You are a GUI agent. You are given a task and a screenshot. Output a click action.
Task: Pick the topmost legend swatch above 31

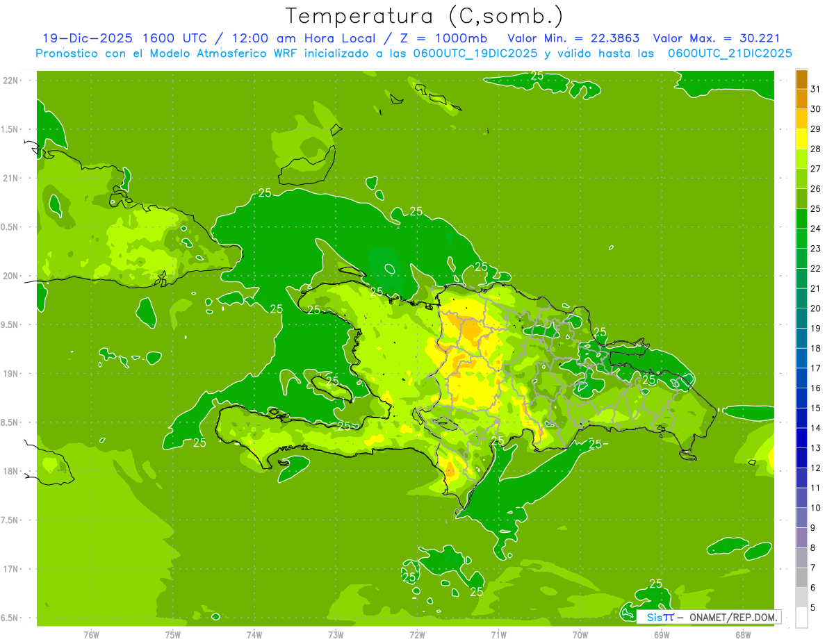click(x=801, y=79)
